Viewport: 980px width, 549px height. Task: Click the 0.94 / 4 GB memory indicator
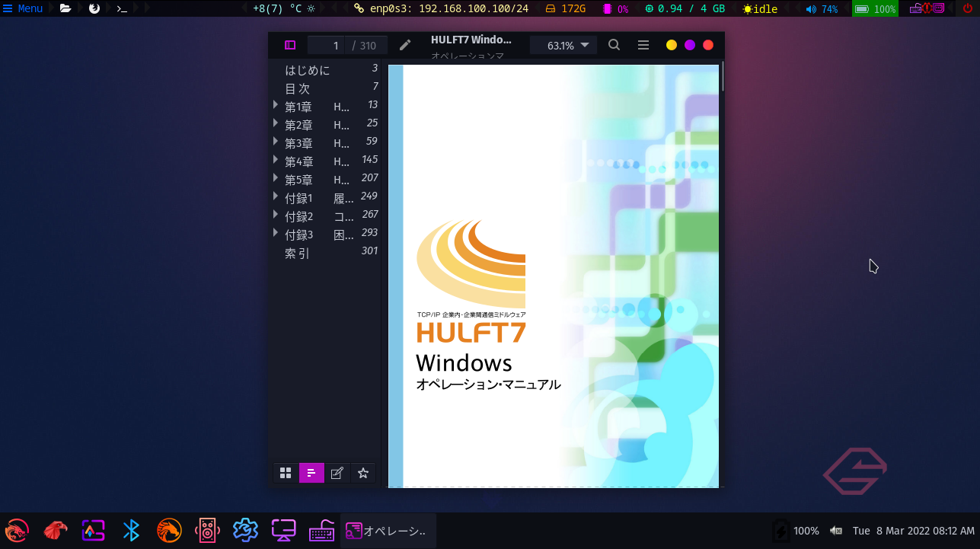coord(685,8)
